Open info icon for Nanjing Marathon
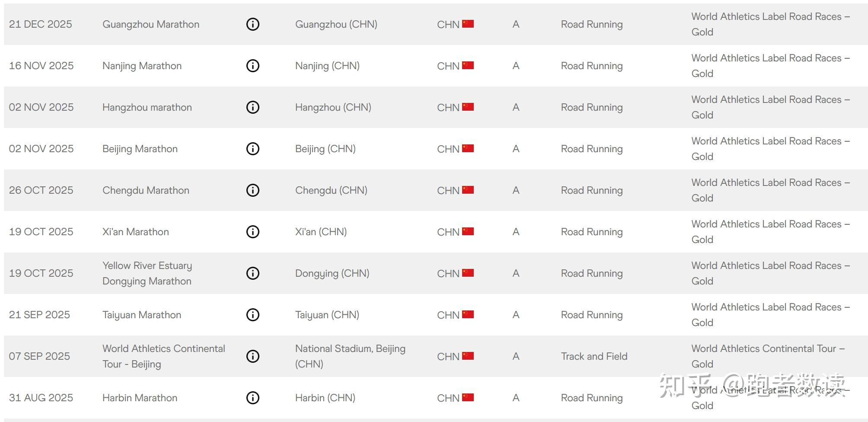 click(x=252, y=66)
